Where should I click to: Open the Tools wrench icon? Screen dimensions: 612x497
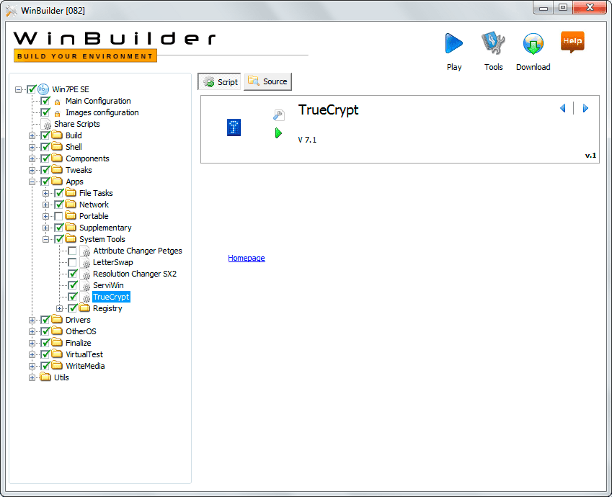coord(493,43)
